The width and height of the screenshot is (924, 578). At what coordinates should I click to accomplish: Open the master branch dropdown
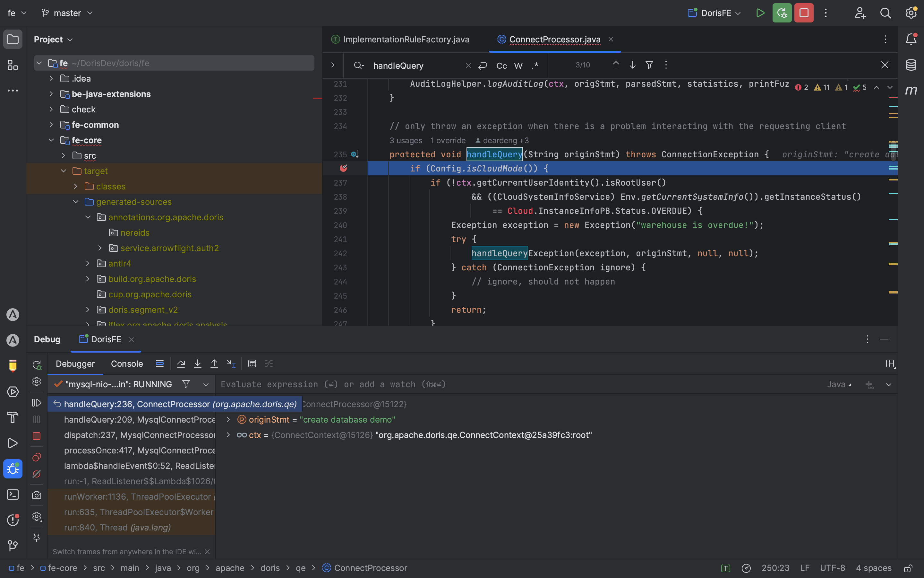[67, 13]
